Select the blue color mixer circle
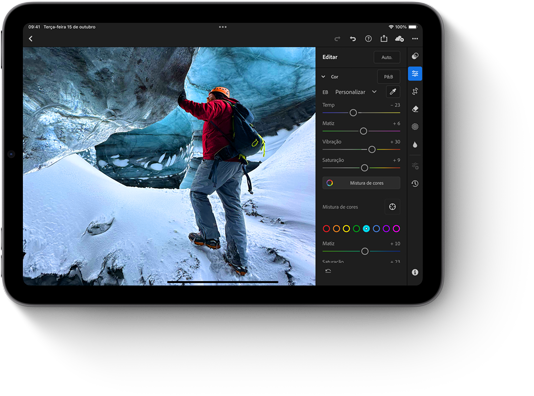 point(376,228)
